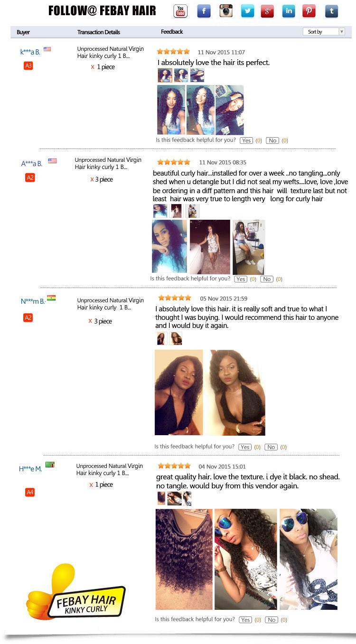Viewport: 356px width, 644px height.
Task: Open the Instagram social icon
Action: point(226,11)
